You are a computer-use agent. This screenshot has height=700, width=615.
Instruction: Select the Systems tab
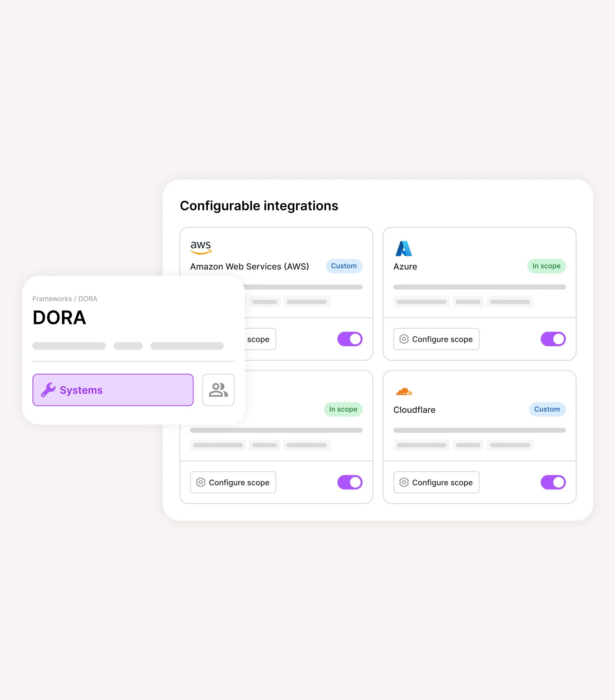coord(113,390)
